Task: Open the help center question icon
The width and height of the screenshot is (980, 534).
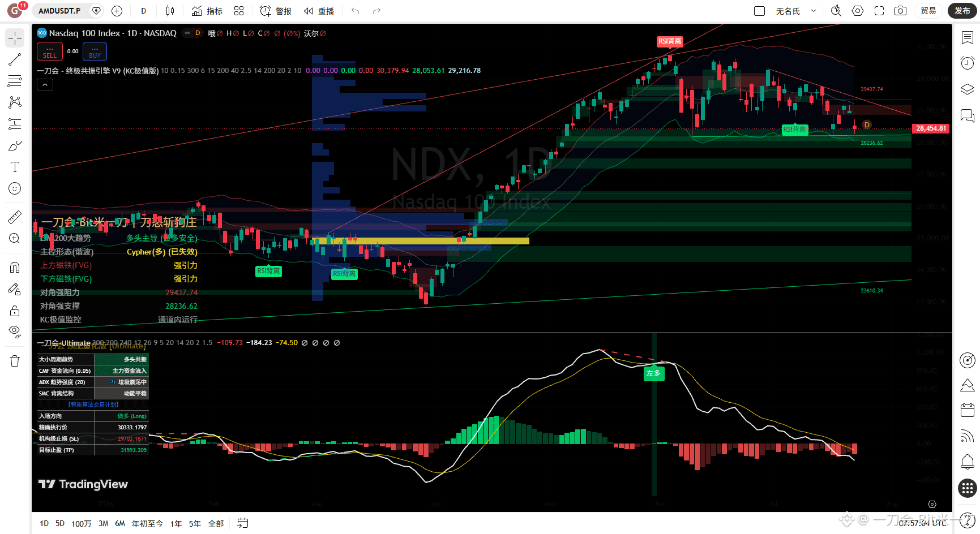Action: [968, 520]
